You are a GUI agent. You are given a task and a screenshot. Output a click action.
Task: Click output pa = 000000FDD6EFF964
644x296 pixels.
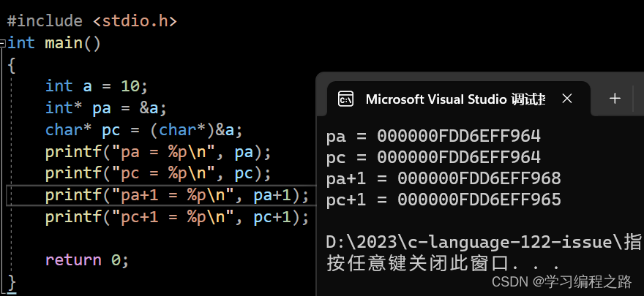point(433,136)
